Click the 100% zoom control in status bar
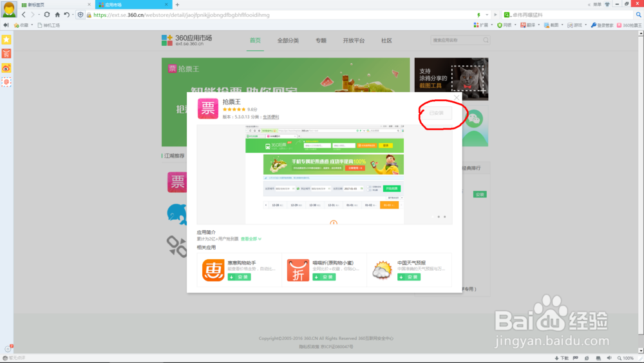This screenshot has height=363, width=644. click(625, 358)
